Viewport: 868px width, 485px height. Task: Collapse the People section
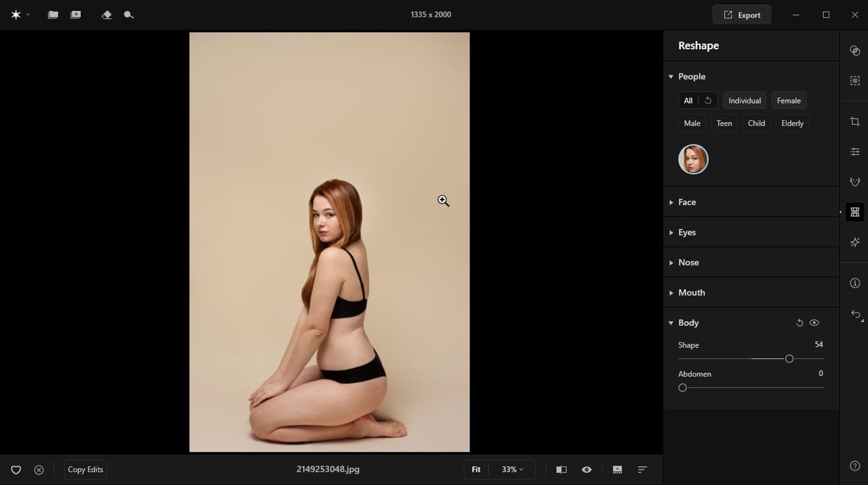[x=671, y=76]
